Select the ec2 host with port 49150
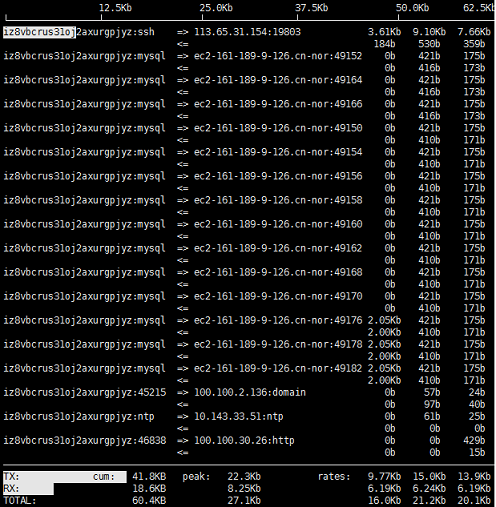This screenshot has height=507, width=496. point(278,128)
